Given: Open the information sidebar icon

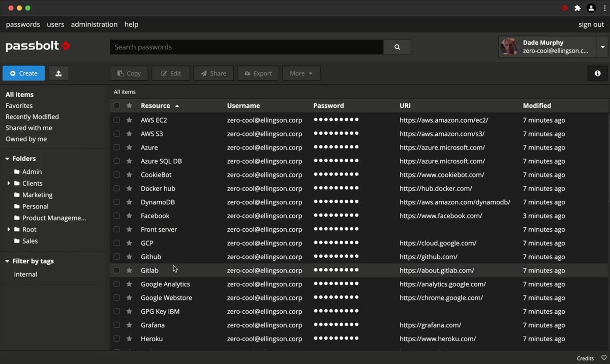Looking at the screenshot, I should (597, 73).
